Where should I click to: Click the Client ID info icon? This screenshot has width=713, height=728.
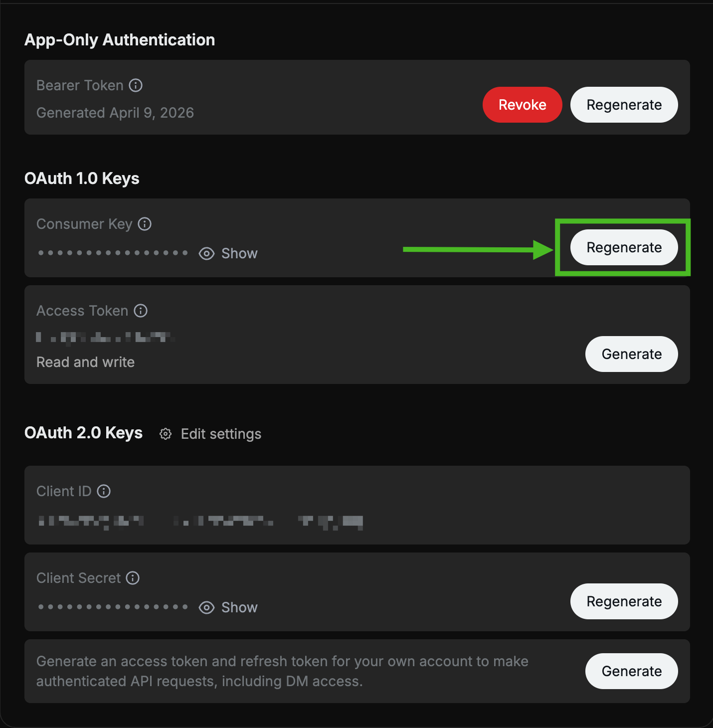click(104, 491)
